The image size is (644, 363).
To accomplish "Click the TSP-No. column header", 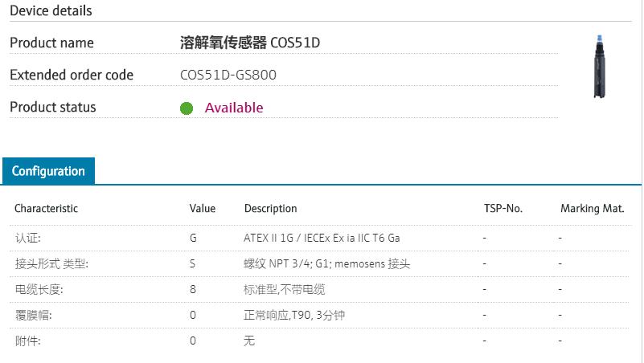I will pos(503,208).
